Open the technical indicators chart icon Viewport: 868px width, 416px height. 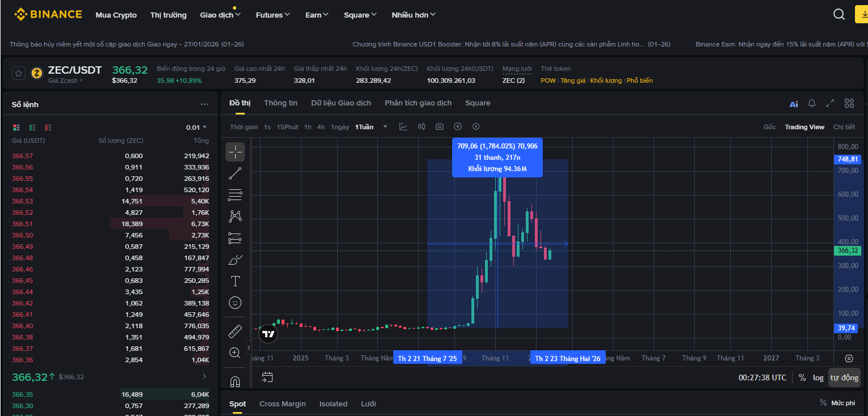click(403, 127)
